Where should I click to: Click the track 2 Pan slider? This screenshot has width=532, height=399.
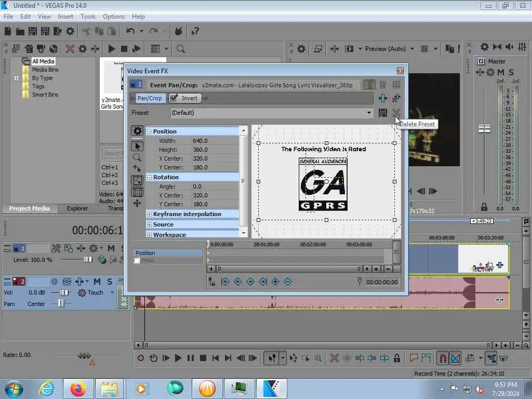tap(60, 303)
